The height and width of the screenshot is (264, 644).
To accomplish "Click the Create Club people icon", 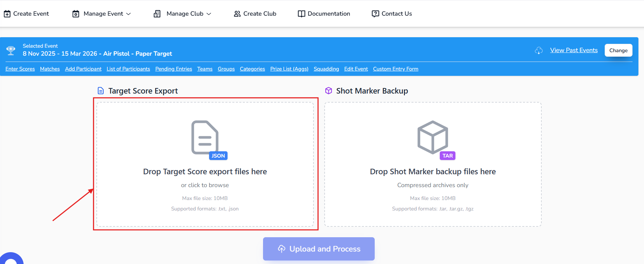I will (237, 14).
